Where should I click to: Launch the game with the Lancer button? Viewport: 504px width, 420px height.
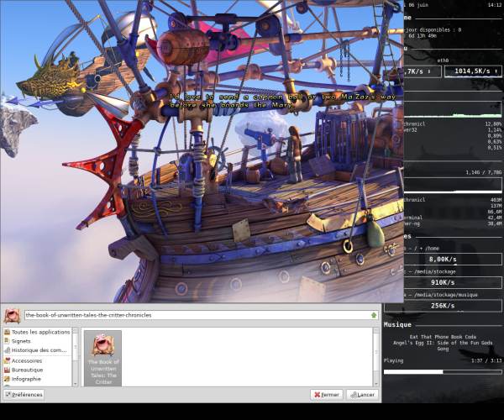pos(362,395)
